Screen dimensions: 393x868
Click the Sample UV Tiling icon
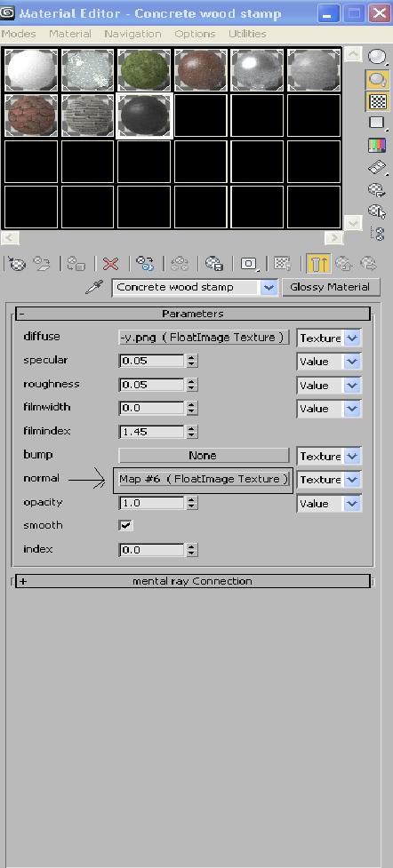378,123
